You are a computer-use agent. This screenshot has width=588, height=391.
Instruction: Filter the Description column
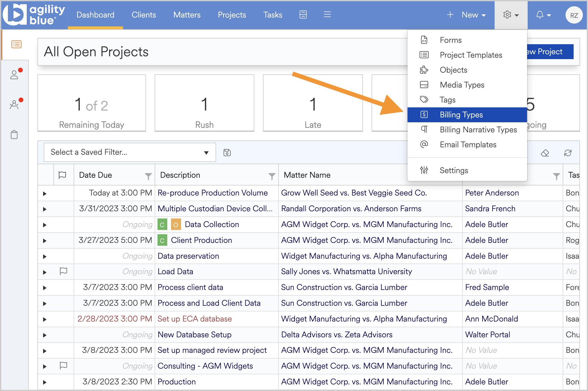(x=272, y=176)
